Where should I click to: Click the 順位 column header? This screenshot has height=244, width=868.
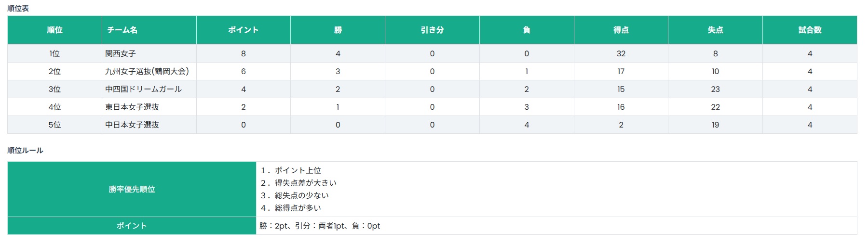coord(54,30)
